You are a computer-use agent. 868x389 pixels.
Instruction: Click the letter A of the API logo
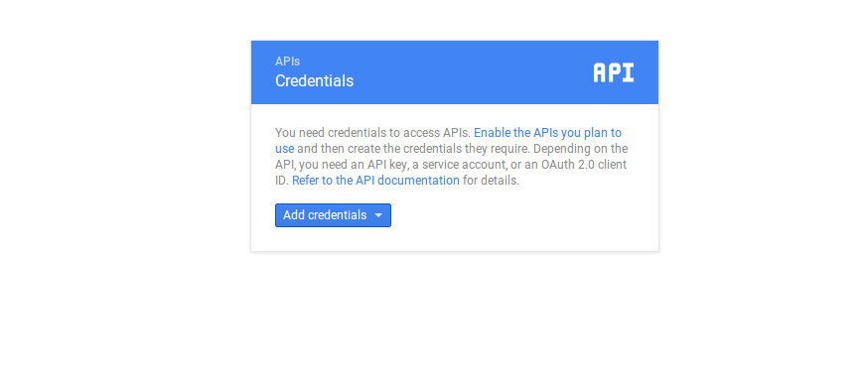[600, 72]
